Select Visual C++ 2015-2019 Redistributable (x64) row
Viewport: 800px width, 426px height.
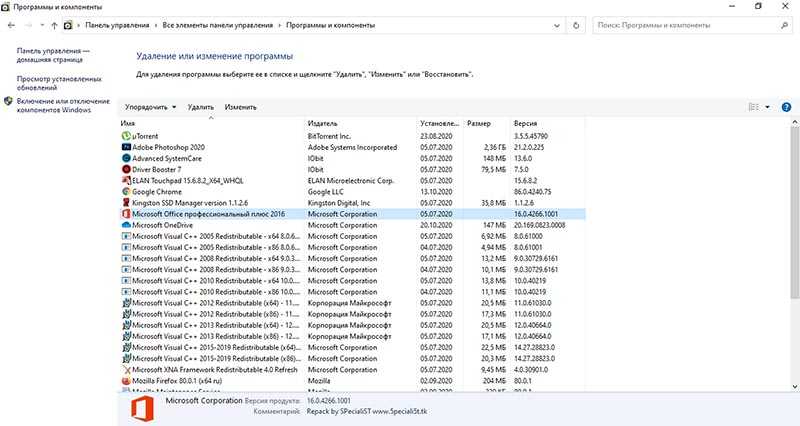tap(352, 347)
